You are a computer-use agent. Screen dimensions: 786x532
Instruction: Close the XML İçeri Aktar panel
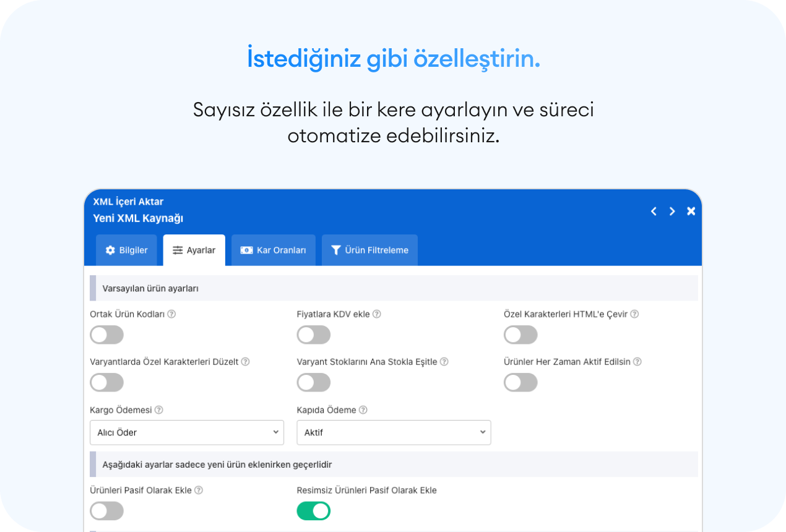tap(691, 212)
